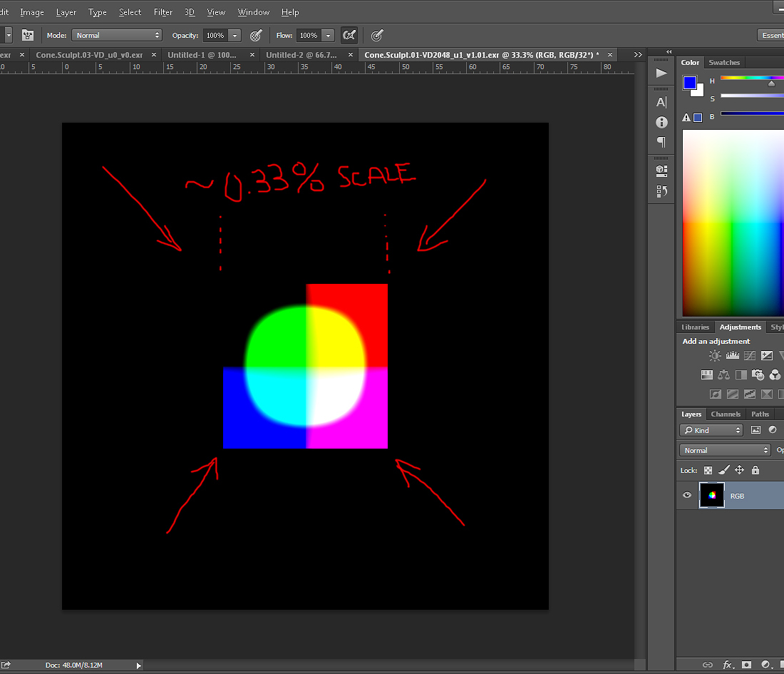
Task: Open the layer blending mode Normal dropdown
Action: [x=725, y=450]
